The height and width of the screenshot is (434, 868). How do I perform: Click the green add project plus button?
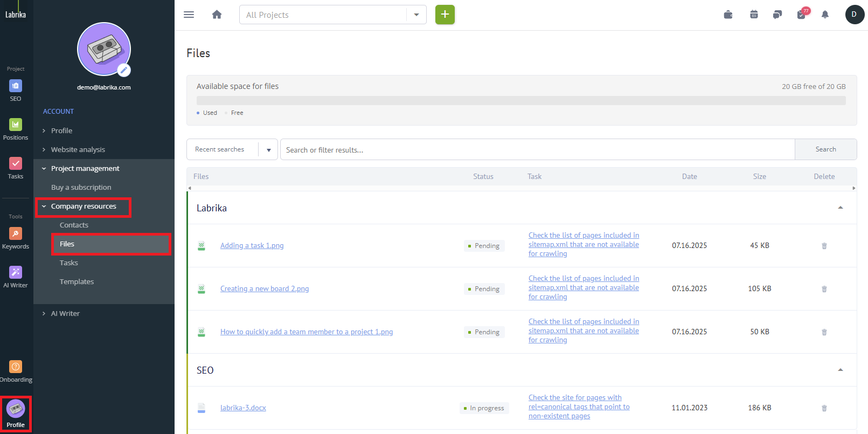(x=445, y=15)
